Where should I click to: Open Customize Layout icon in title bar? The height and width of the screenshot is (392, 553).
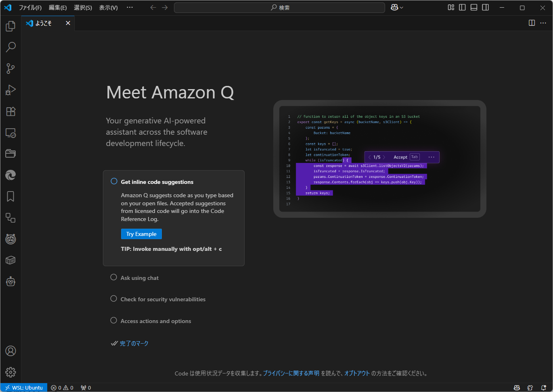[451, 7]
